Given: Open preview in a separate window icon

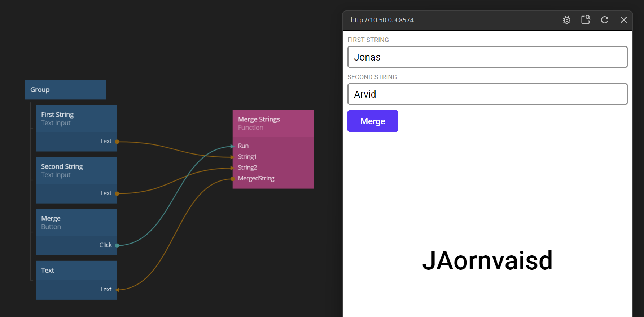Looking at the screenshot, I should pyautogui.click(x=586, y=20).
